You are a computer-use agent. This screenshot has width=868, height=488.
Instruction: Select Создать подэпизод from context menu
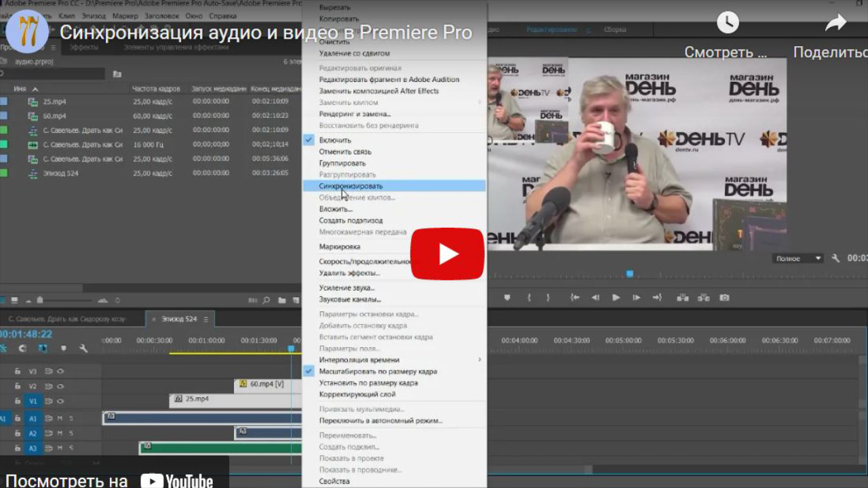393,220
